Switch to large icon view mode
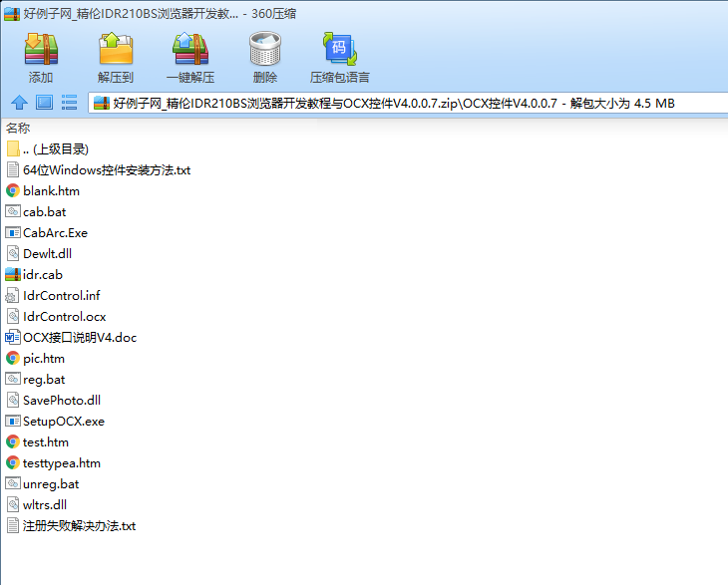Screen dimensions: 728x585 coord(45,102)
